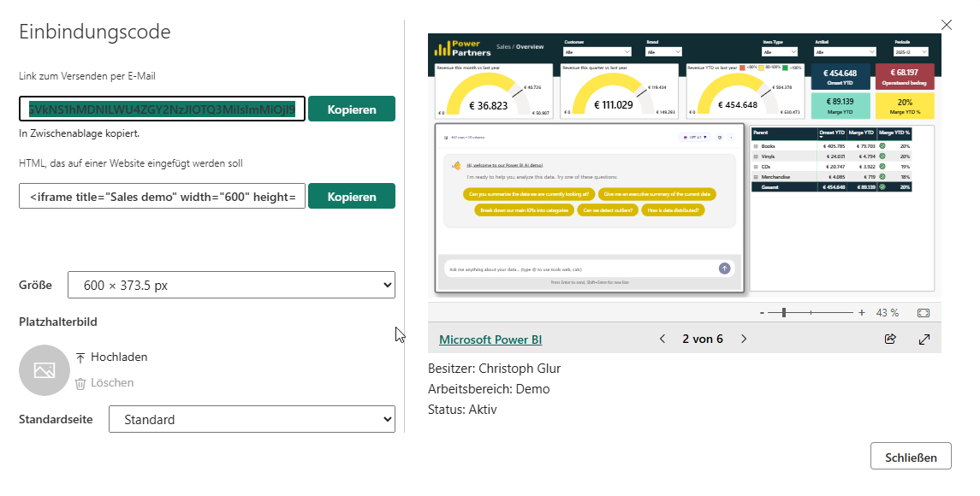The image size is (980, 496).
Task: Click the Marge YTD column header
Action: tap(861, 133)
